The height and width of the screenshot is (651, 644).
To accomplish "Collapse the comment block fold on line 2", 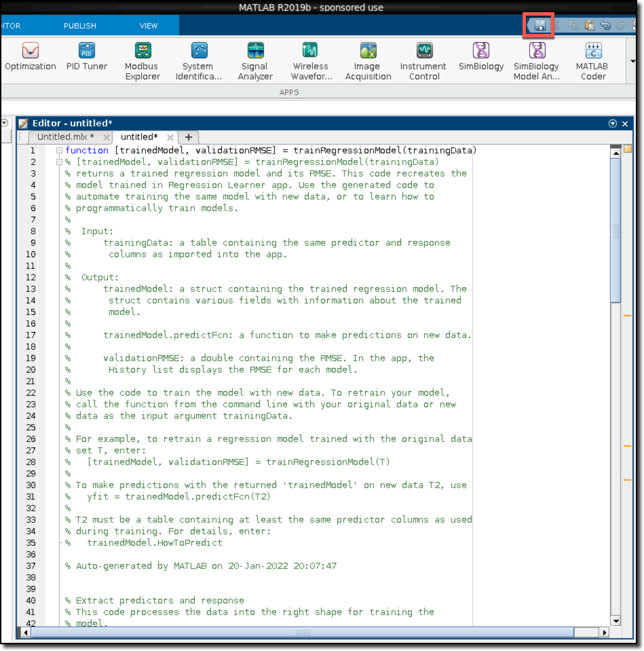I will click(59, 162).
